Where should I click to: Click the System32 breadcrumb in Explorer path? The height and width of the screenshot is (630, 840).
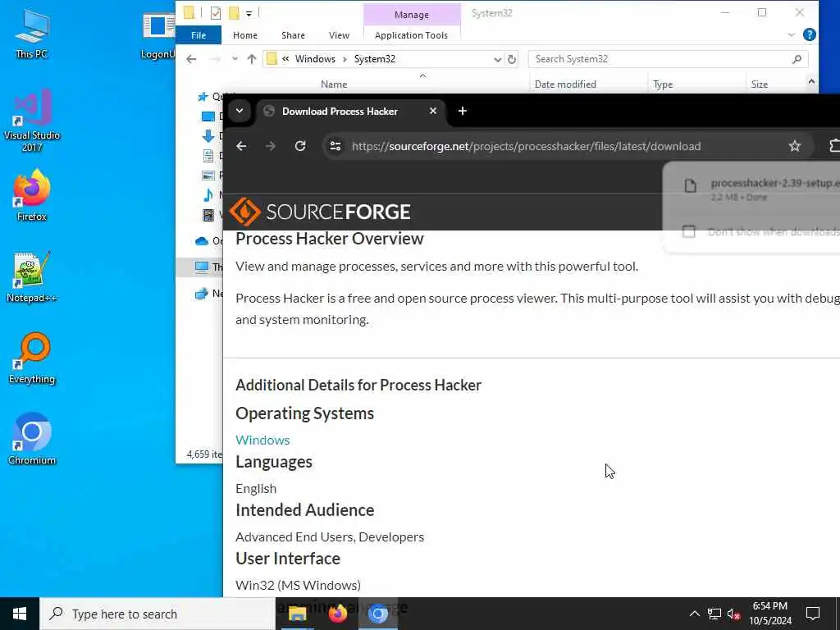pos(374,59)
